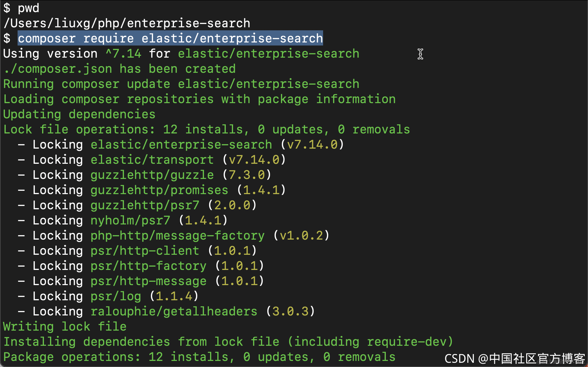Click the 'Updating dependencies' line
588x367 pixels.
[x=79, y=114]
